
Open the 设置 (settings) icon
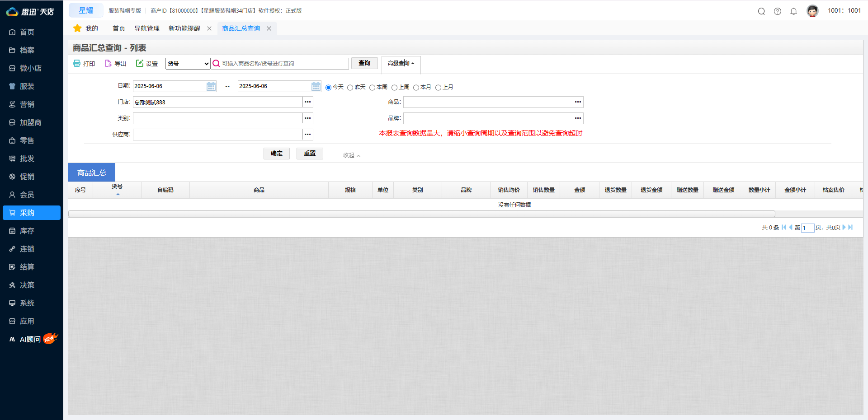146,64
